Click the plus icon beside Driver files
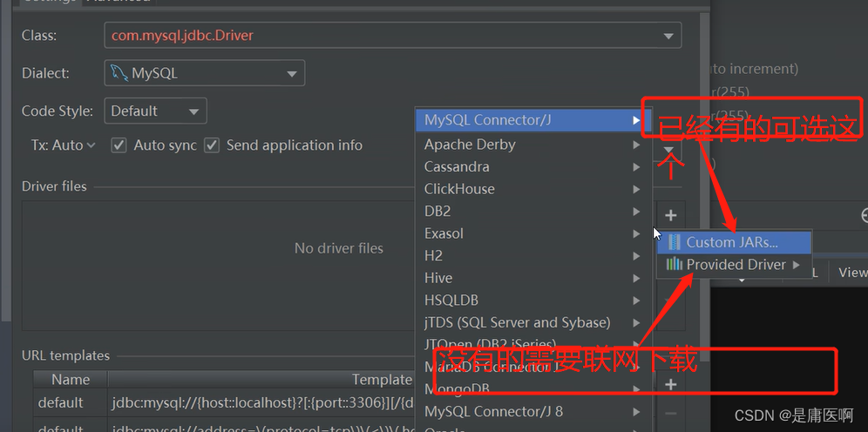Viewport: 868px width, 432px height. (x=670, y=215)
